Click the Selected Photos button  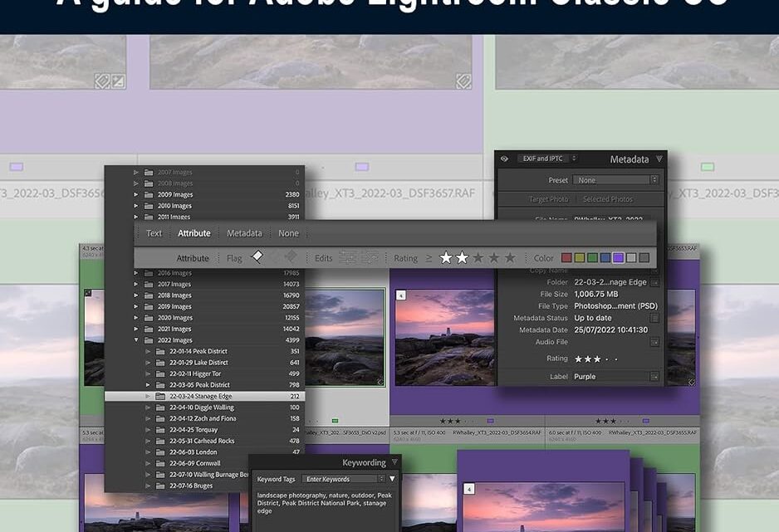tap(608, 199)
